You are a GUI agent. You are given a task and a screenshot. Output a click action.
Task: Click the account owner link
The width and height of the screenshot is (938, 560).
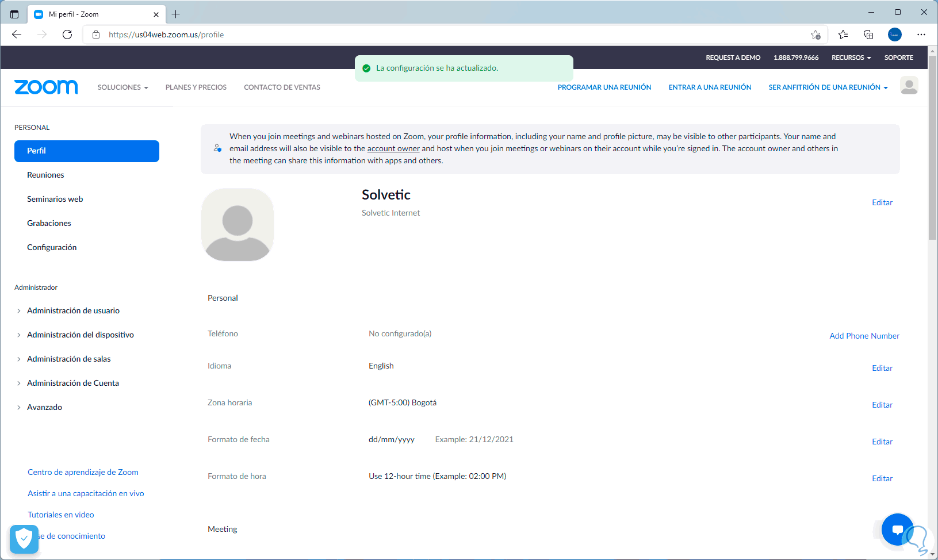[393, 148]
